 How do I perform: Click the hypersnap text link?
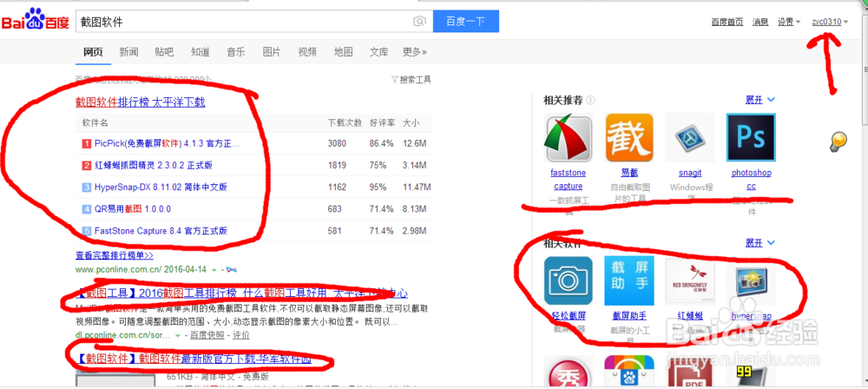pyautogui.click(x=751, y=316)
